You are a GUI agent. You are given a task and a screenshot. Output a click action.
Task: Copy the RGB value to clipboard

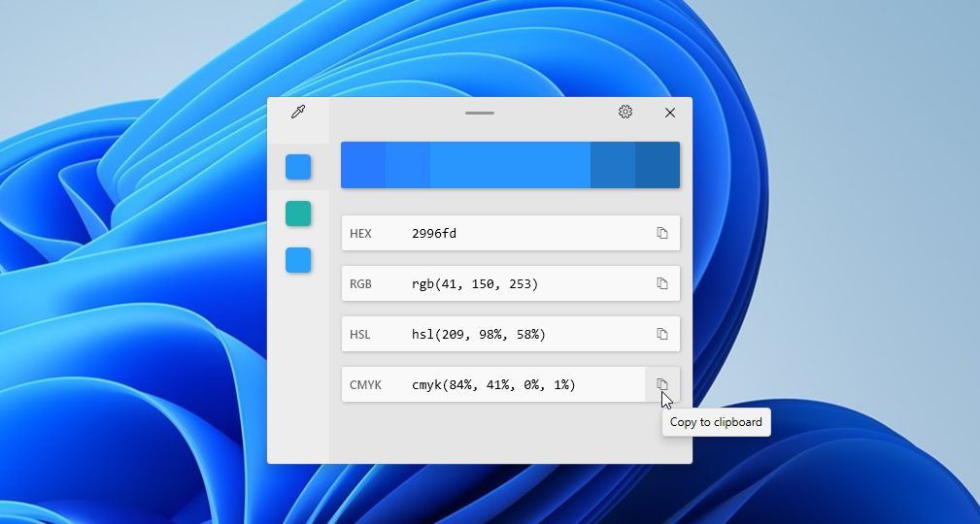(x=662, y=283)
